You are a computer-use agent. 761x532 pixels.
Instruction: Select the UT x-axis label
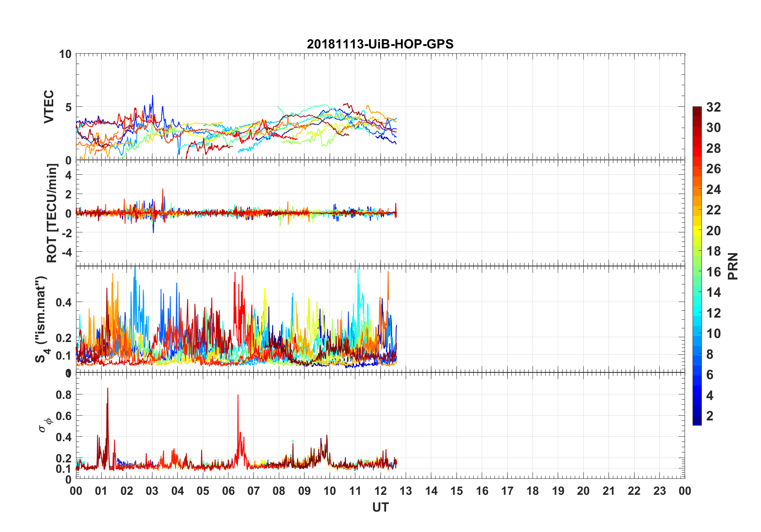click(380, 508)
